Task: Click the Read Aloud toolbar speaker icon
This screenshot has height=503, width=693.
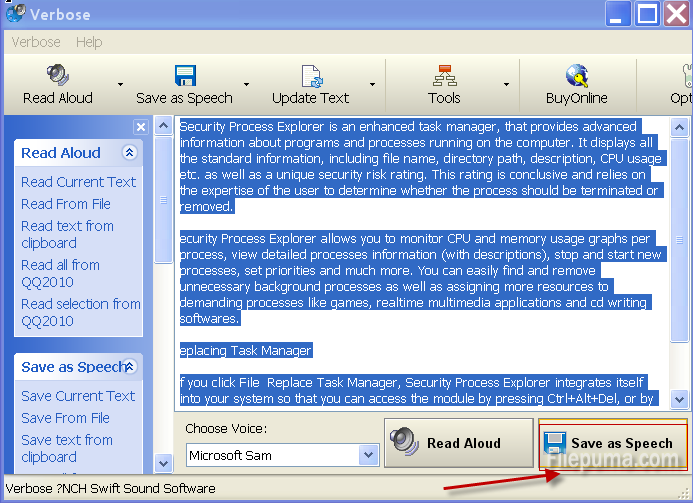Action: click(x=57, y=76)
